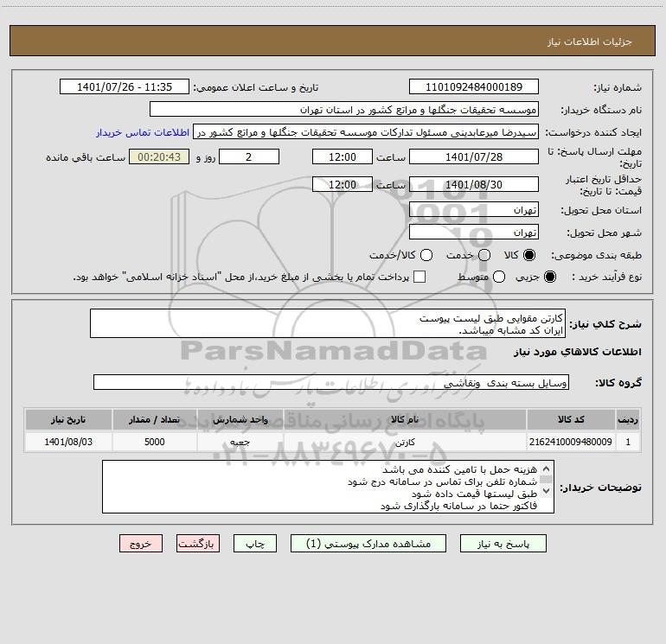Click the واحد شمارش column header

pos(240,419)
